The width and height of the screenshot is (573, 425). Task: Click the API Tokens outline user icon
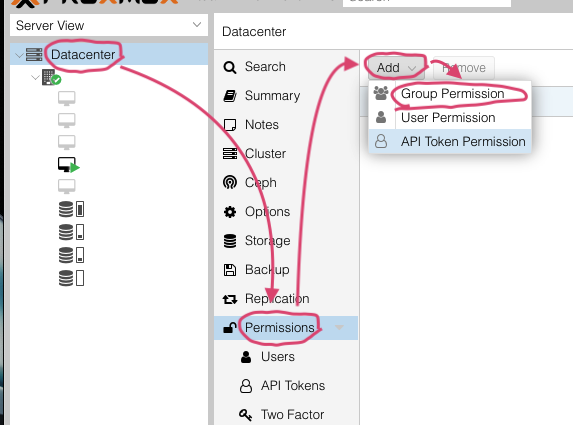[246, 386]
